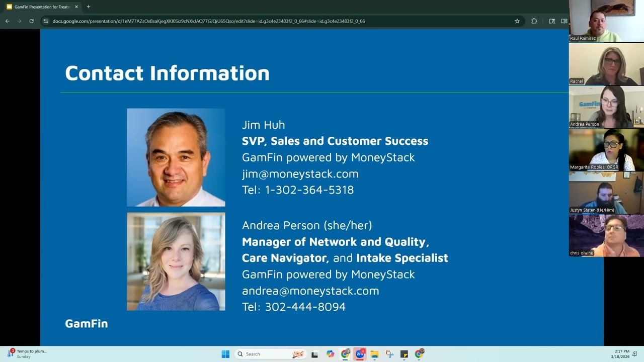Select Rachel's video tile

606,64
